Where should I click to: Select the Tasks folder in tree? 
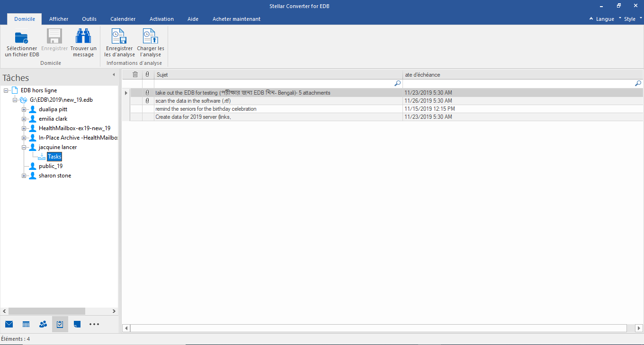(54, 157)
